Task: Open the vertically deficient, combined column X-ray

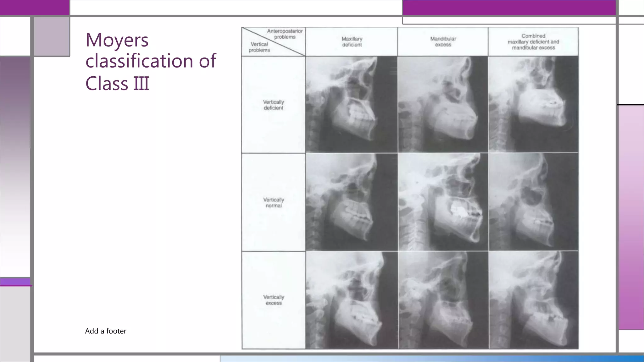Action: pyautogui.click(x=533, y=104)
